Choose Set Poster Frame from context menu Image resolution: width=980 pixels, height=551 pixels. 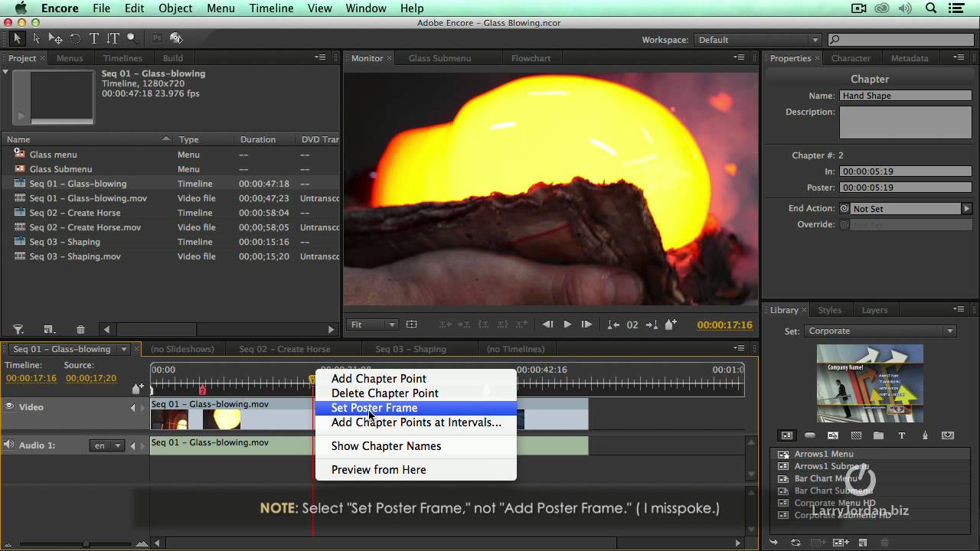pos(416,408)
